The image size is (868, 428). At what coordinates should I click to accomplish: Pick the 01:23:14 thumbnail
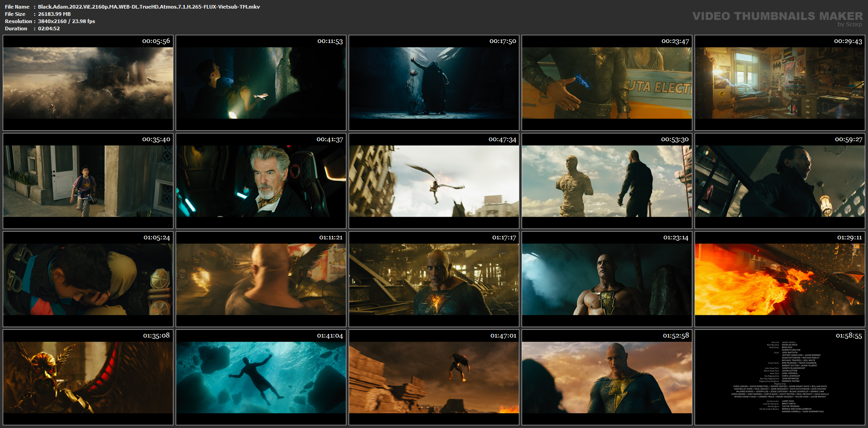(607, 279)
